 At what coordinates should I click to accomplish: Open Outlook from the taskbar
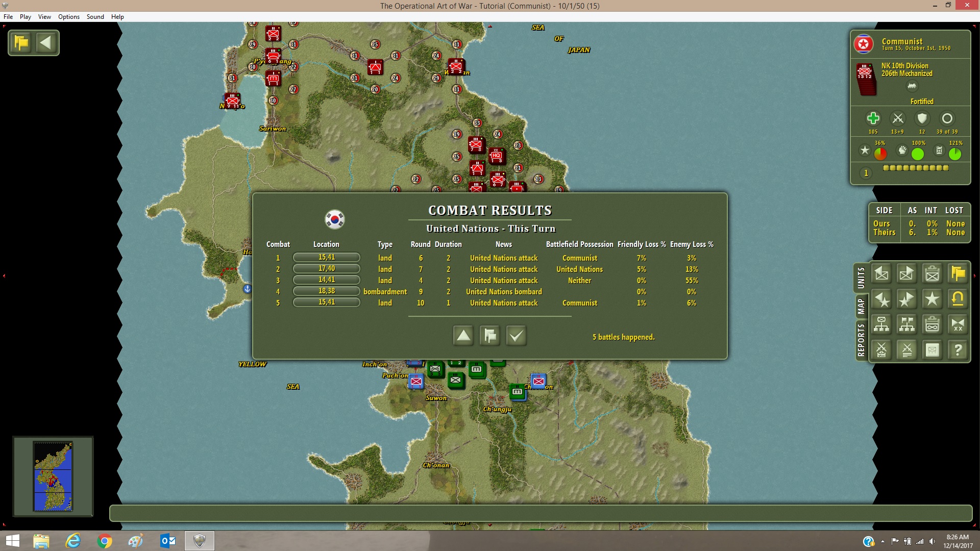pos(167,541)
